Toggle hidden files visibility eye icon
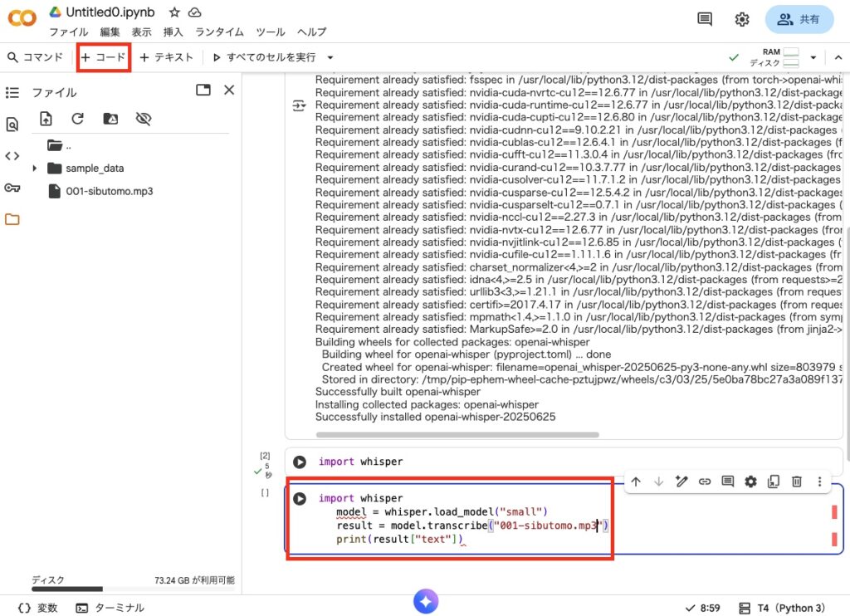This screenshot has height=616, width=850. tap(143, 119)
